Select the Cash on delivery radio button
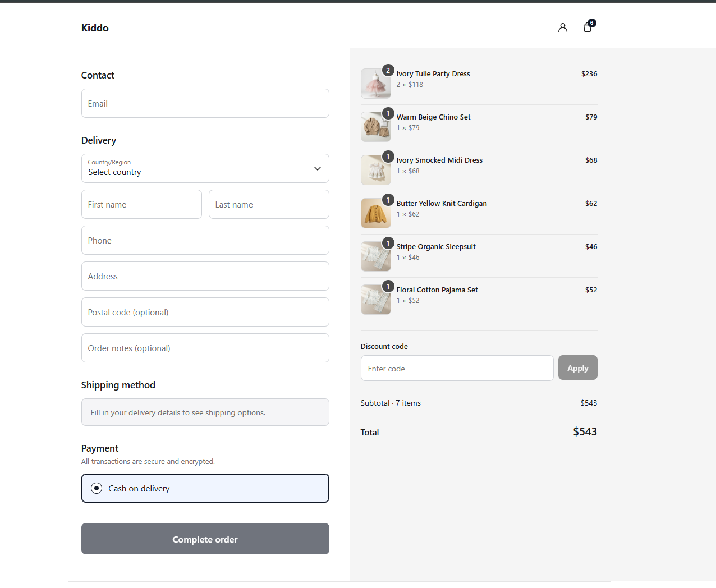 coord(97,488)
